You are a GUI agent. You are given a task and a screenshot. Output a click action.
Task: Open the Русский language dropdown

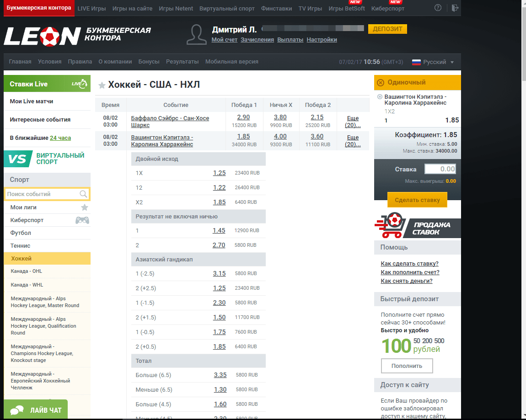[433, 62]
